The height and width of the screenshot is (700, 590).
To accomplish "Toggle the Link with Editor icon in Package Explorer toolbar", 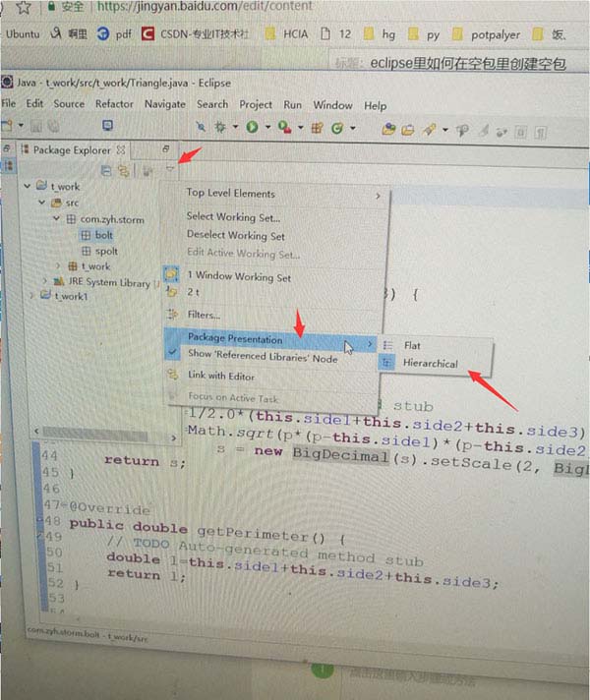I will [124, 170].
